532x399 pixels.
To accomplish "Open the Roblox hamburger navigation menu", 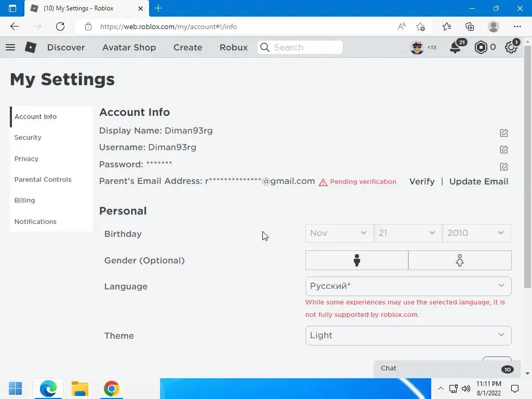I will click(10, 47).
